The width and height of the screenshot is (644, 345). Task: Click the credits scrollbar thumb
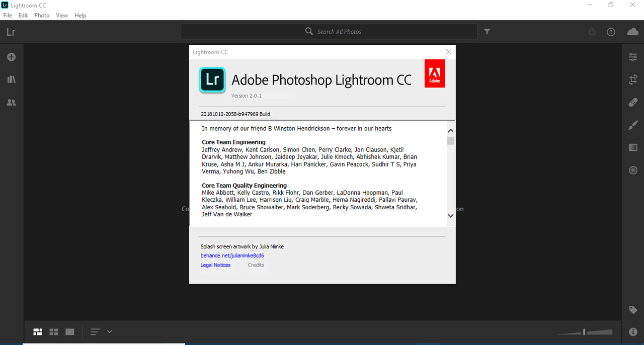pyautogui.click(x=451, y=141)
